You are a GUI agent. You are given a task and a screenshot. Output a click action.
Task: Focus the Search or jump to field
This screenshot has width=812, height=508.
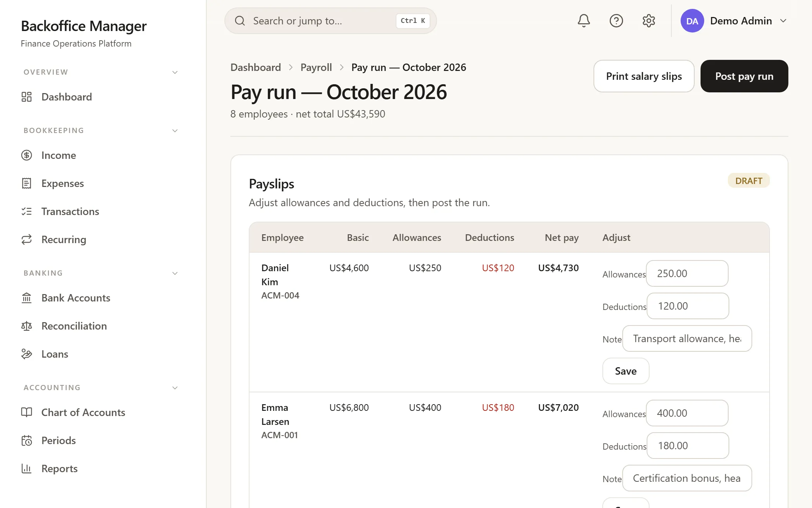click(x=330, y=21)
